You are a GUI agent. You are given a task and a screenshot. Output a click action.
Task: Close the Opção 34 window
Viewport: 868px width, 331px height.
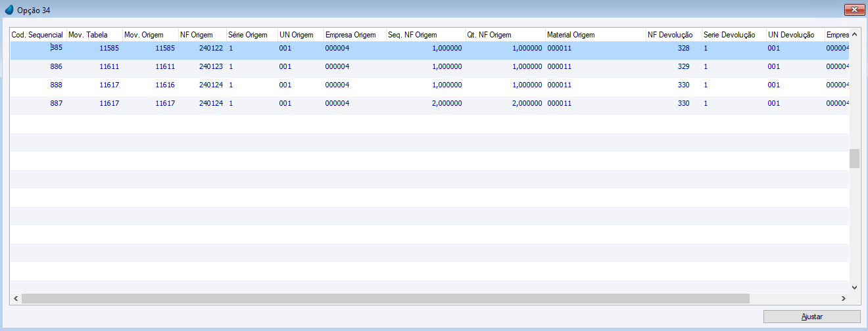pos(854,9)
